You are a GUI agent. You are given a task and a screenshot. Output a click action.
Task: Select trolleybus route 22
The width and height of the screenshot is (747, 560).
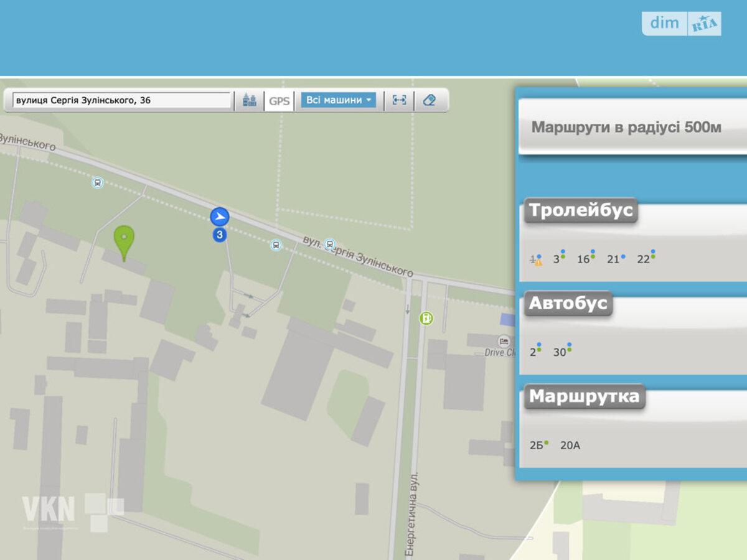(644, 259)
